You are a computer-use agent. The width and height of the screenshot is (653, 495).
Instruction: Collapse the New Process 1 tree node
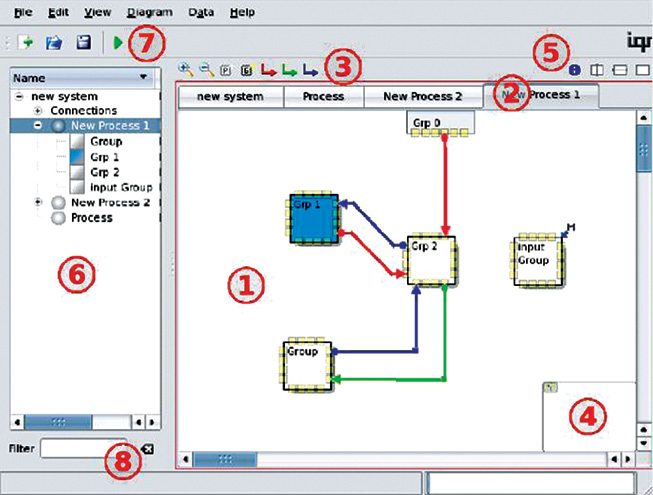click(x=38, y=126)
